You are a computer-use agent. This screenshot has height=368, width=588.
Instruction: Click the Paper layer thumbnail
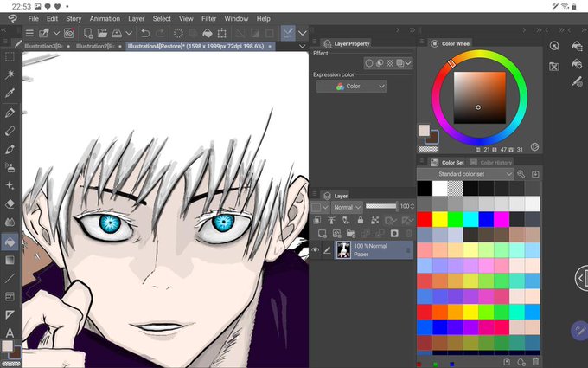click(x=343, y=250)
